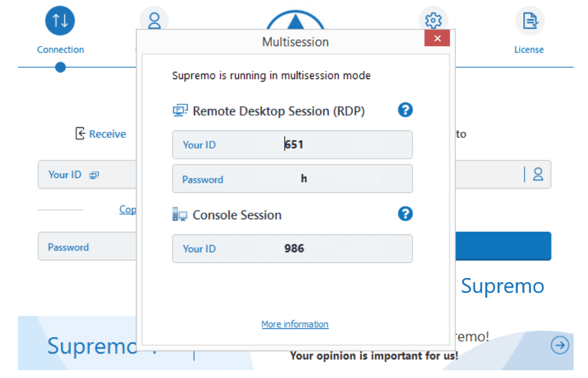This screenshot has height=378, width=588.
Task: Click the RDP Password field
Action: 293,179
